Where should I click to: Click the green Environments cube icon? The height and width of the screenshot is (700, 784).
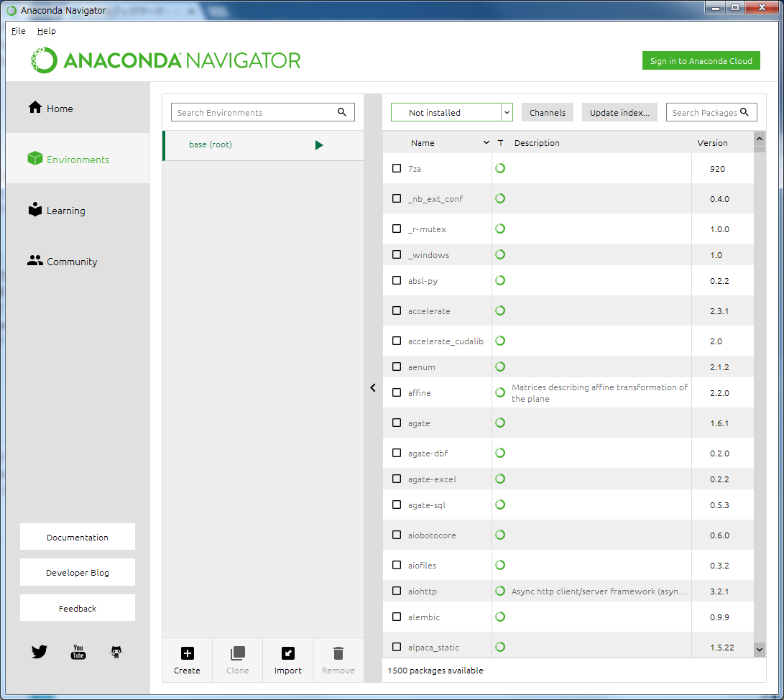coord(35,158)
